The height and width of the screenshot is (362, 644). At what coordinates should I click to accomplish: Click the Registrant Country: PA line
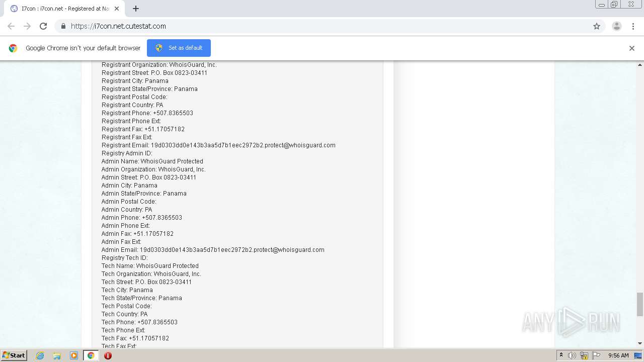132,105
